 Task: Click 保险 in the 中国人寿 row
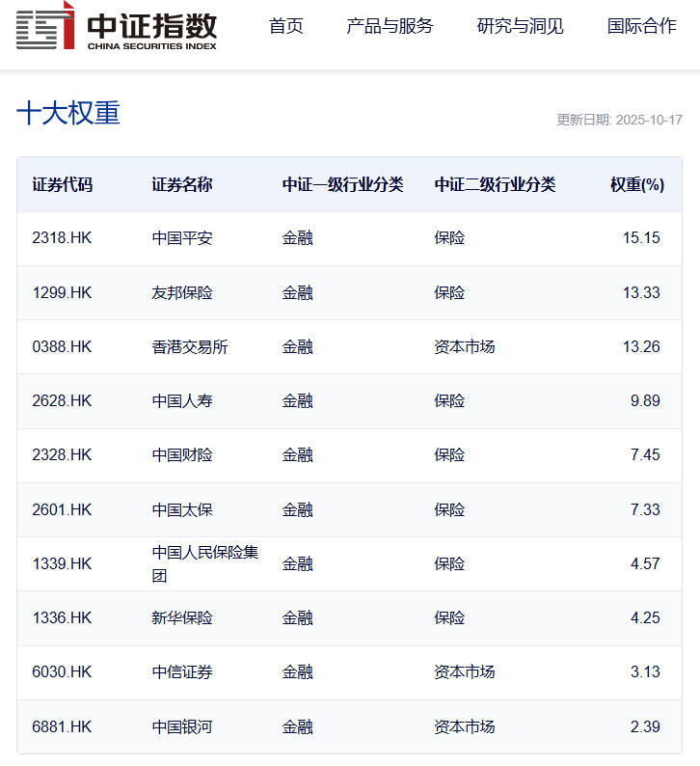click(449, 401)
